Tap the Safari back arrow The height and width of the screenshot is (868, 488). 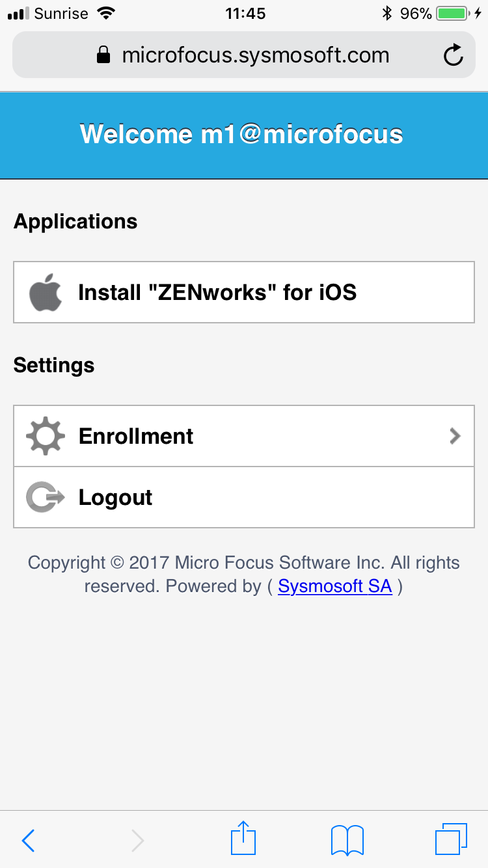(28, 841)
